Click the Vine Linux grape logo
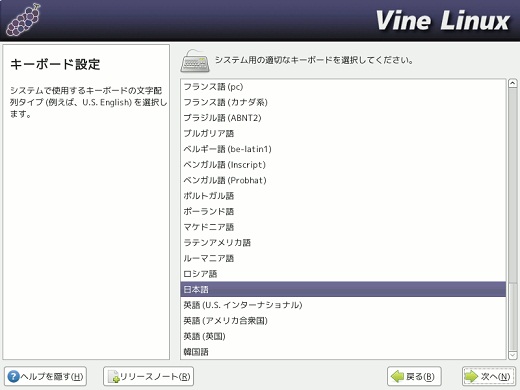This screenshot has width=520, height=390. [x=23, y=20]
